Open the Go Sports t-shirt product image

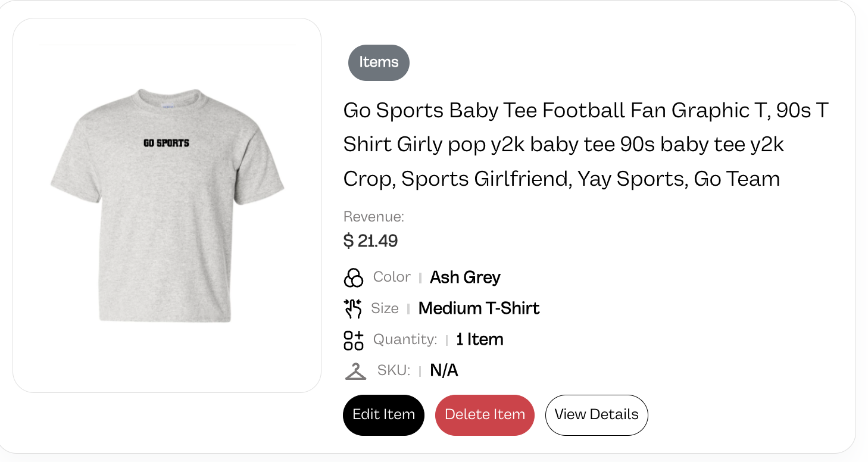167,205
